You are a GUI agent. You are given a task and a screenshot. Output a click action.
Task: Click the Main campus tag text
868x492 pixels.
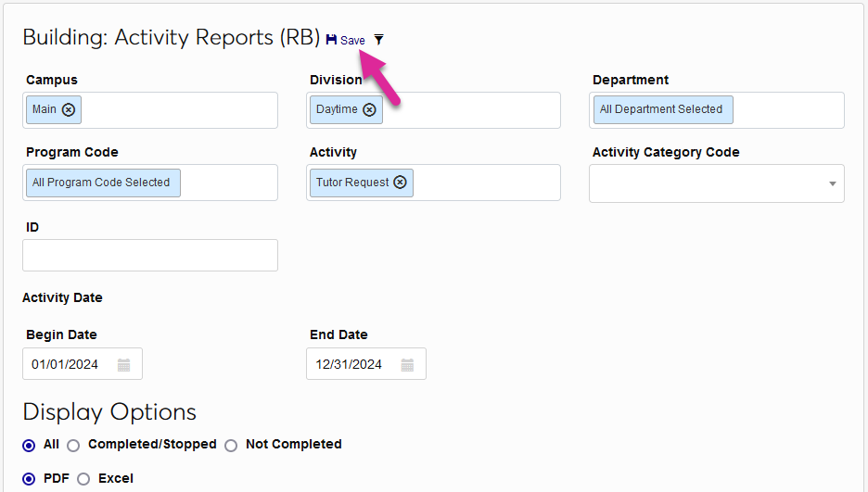(45, 109)
